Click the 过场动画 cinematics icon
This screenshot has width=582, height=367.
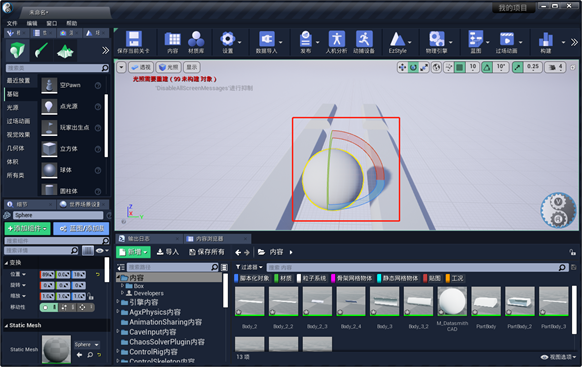tap(507, 39)
